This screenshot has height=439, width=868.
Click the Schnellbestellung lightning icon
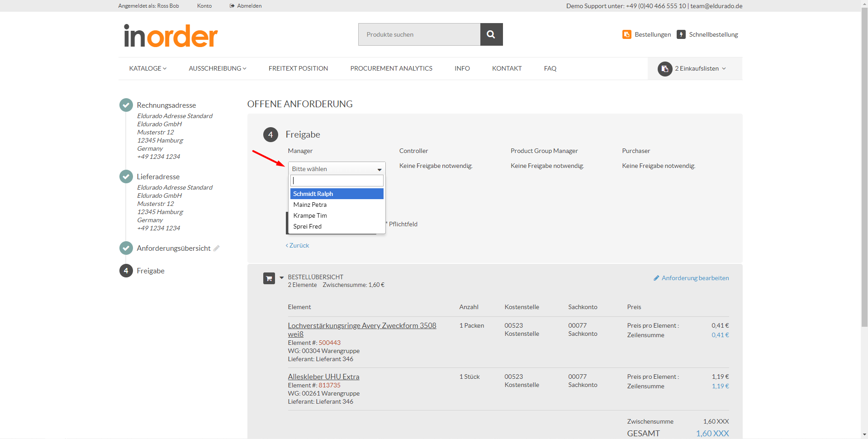[681, 34]
